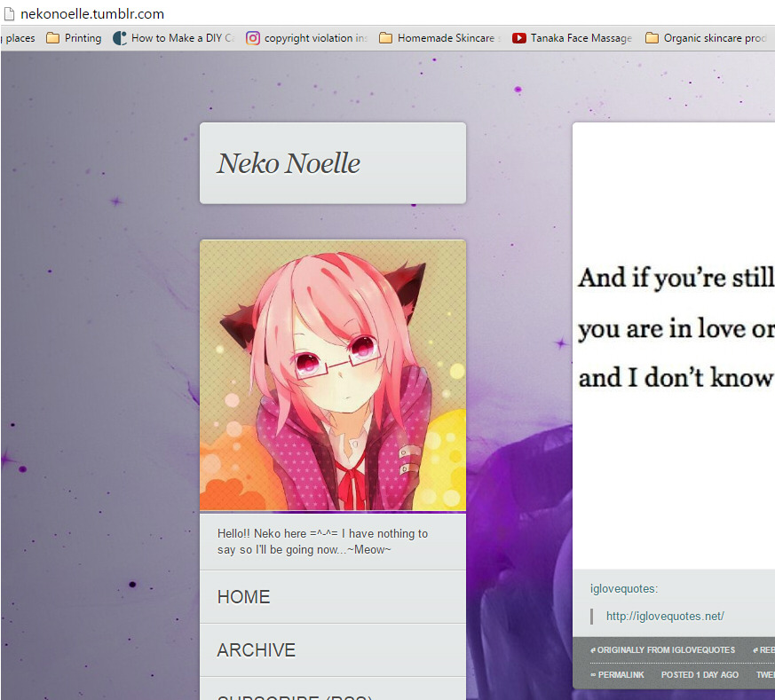Viewport: 775px width, 700px height.
Task: Open the 'places' bookmark
Action: click(20, 38)
